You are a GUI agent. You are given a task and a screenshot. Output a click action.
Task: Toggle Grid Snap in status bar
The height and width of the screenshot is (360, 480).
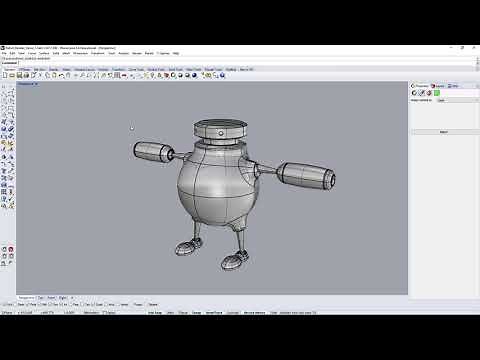pos(155,313)
